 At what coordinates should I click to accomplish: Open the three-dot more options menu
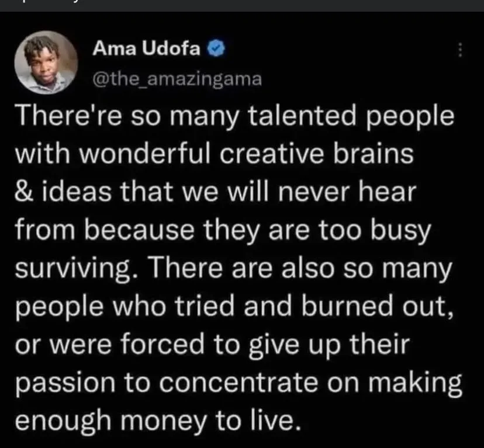click(460, 50)
